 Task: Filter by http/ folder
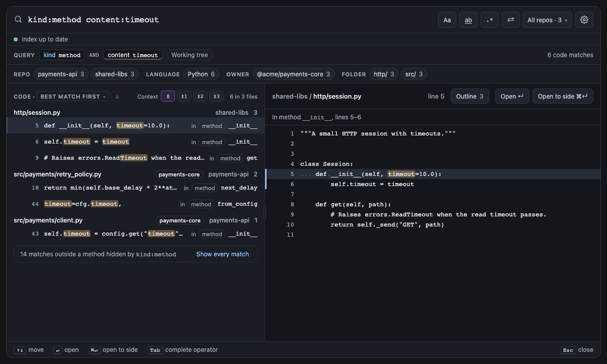point(384,74)
